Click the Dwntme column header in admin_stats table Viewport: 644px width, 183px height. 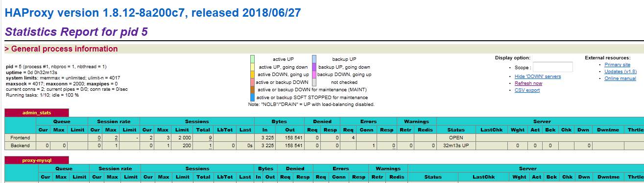(608, 130)
